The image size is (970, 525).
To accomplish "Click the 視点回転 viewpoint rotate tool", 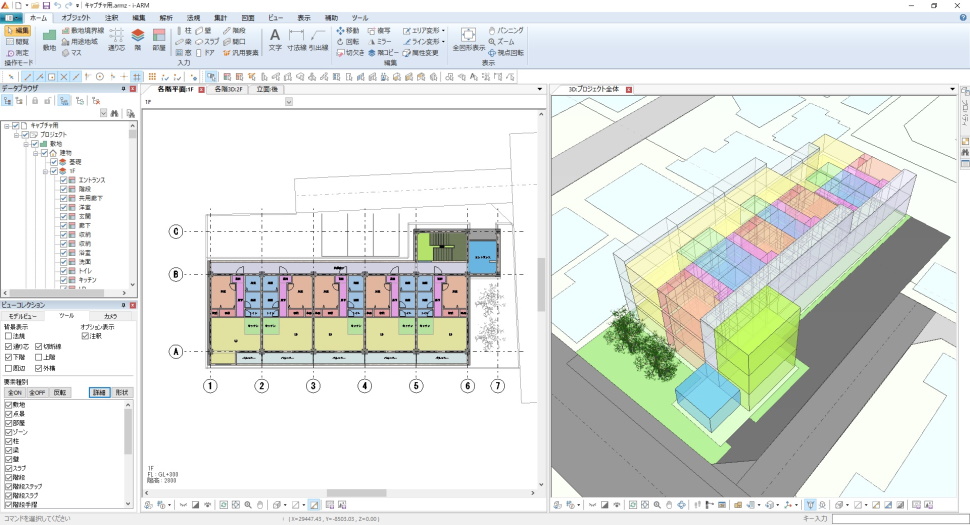I will tap(505, 52).
